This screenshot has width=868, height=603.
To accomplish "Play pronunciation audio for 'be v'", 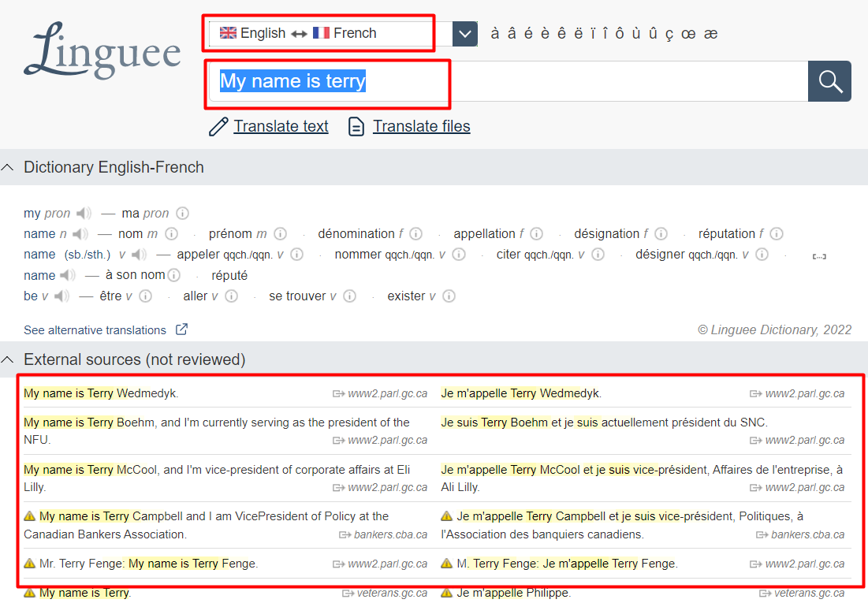I will coord(62,296).
